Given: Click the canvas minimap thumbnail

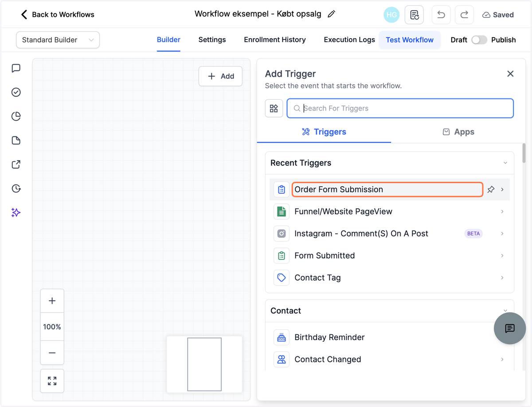Looking at the screenshot, I should pos(204,364).
